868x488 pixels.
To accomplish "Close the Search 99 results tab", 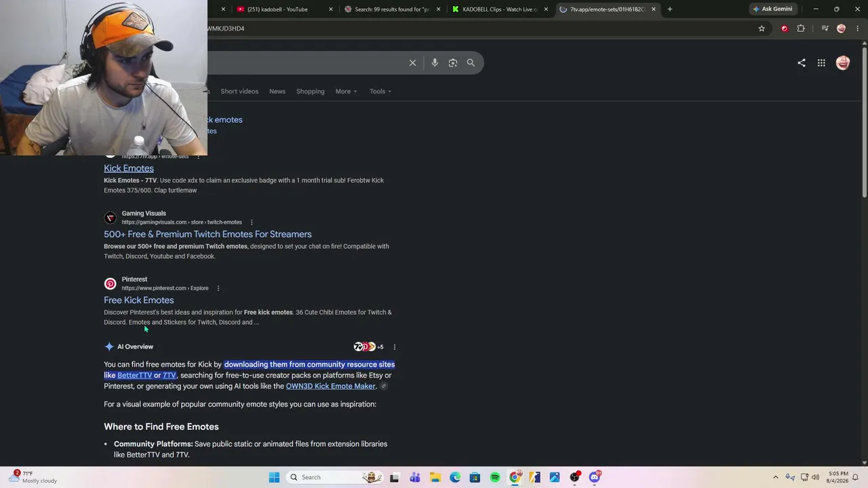I will [438, 9].
